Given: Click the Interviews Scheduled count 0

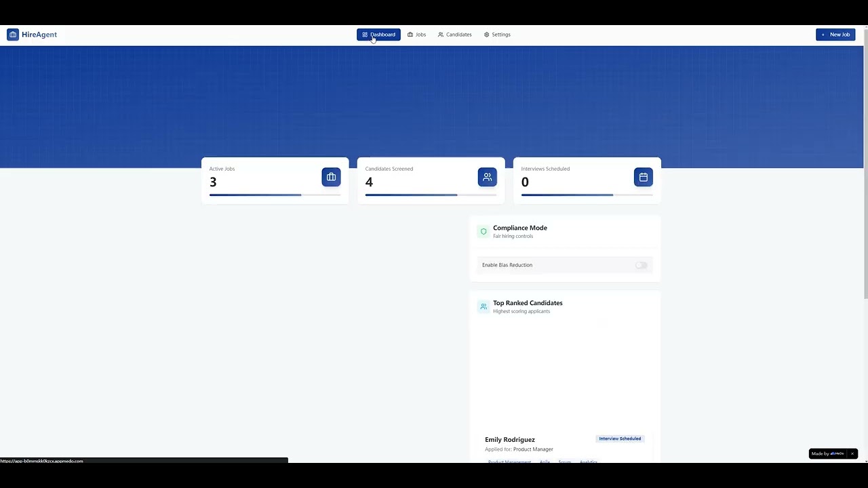Looking at the screenshot, I should [x=525, y=182].
